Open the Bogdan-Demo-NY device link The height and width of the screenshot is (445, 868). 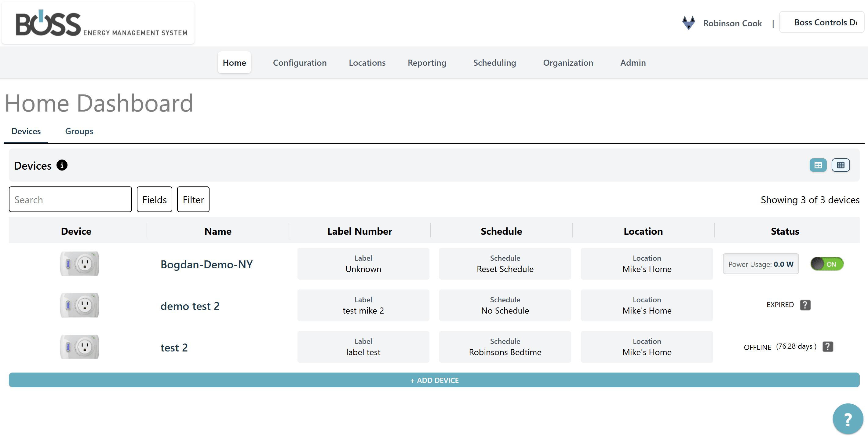pos(206,264)
